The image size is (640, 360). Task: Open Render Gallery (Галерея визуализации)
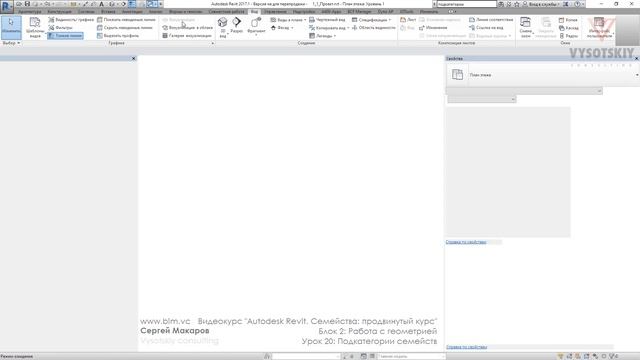pyautogui.click(x=187, y=36)
